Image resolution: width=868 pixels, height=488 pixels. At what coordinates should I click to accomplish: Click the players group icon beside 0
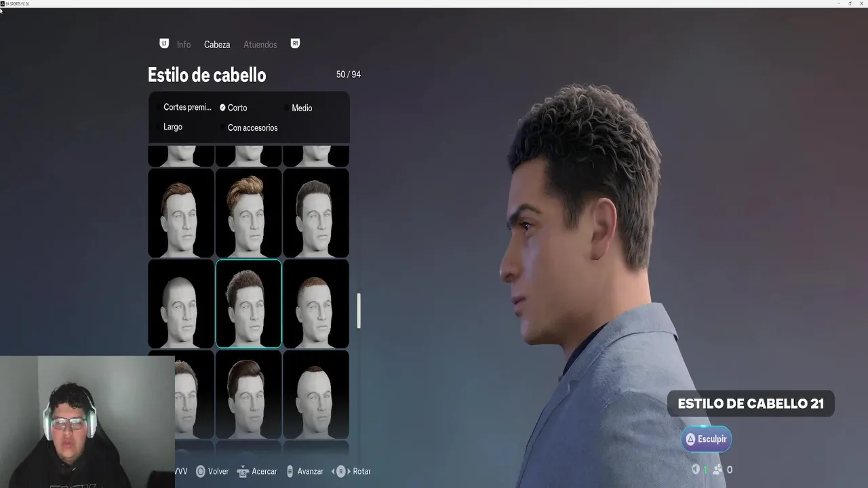pyautogui.click(x=717, y=469)
